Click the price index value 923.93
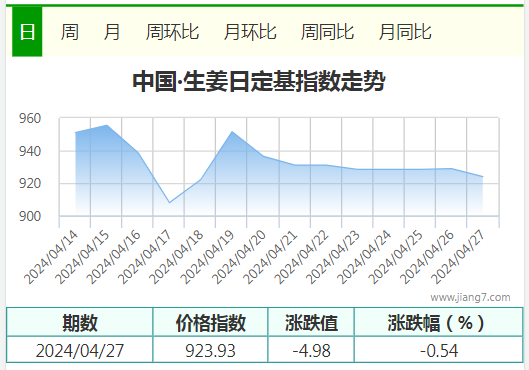529x370 pixels. click(x=210, y=350)
